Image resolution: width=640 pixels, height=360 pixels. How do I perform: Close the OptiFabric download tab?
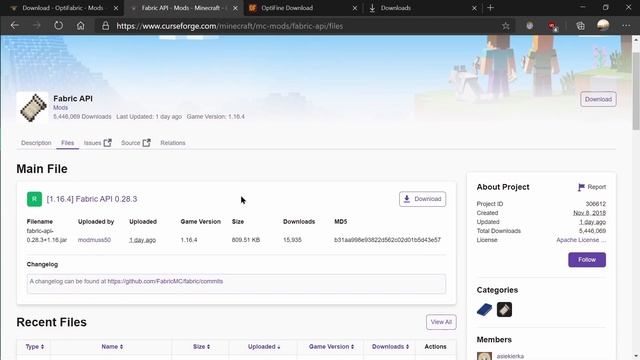coord(116,8)
